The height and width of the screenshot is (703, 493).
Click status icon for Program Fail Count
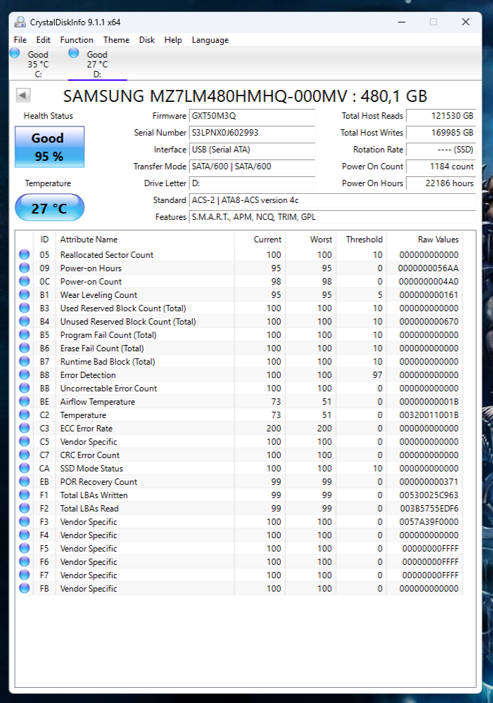[x=24, y=334]
